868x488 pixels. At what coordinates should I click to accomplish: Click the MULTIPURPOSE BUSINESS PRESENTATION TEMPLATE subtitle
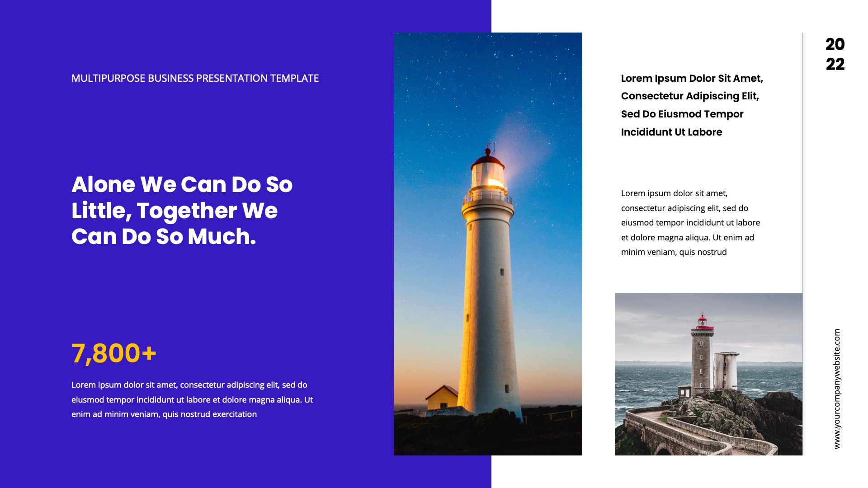click(195, 78)
